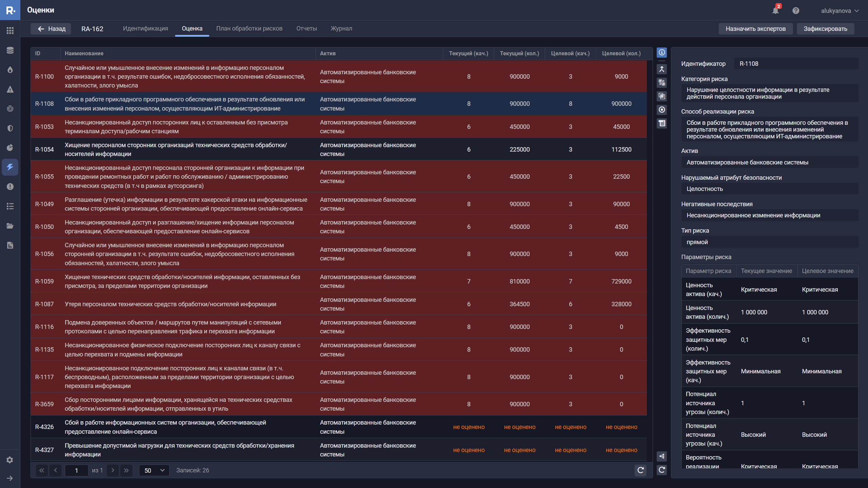This screenshot has width=868, height=488.
Task: Click the settings gear in left sidebar
Action: click(10, 460)
